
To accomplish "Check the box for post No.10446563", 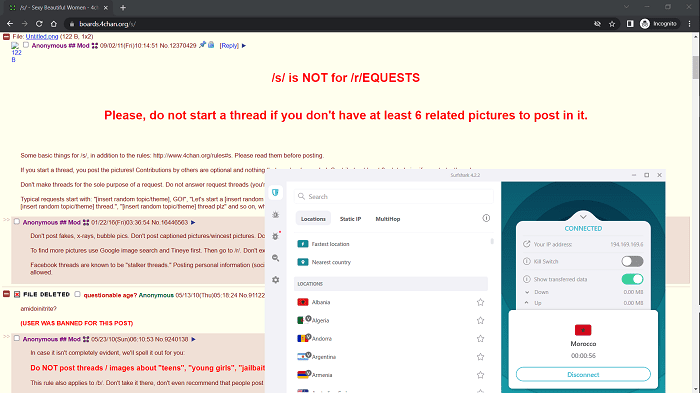I will click(x=17, y=222).
